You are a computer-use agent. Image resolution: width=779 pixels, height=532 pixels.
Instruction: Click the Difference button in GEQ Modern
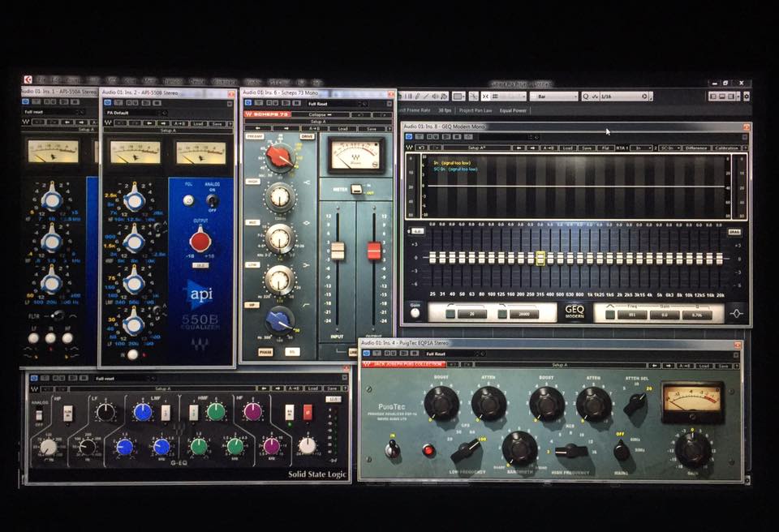click(x=696, y=148)
